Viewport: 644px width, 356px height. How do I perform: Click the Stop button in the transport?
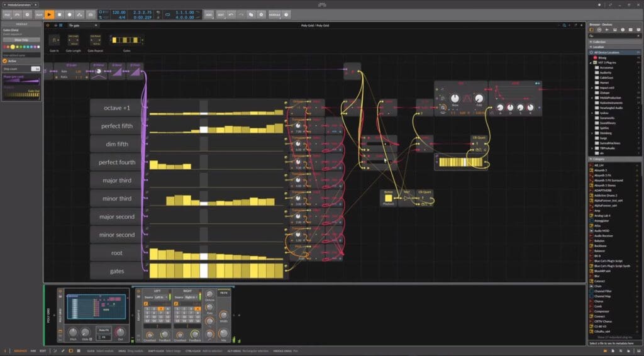point(59,15)
